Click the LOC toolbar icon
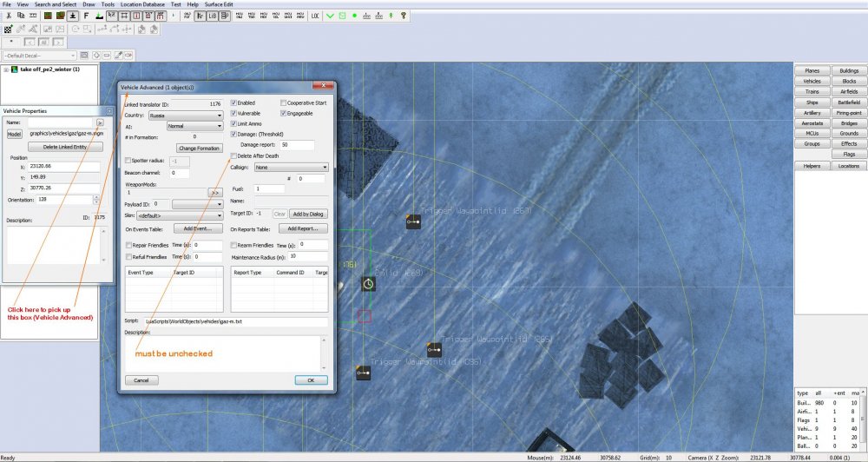The height and width of the screenshot is (462, 868). (x=314, y=16)
